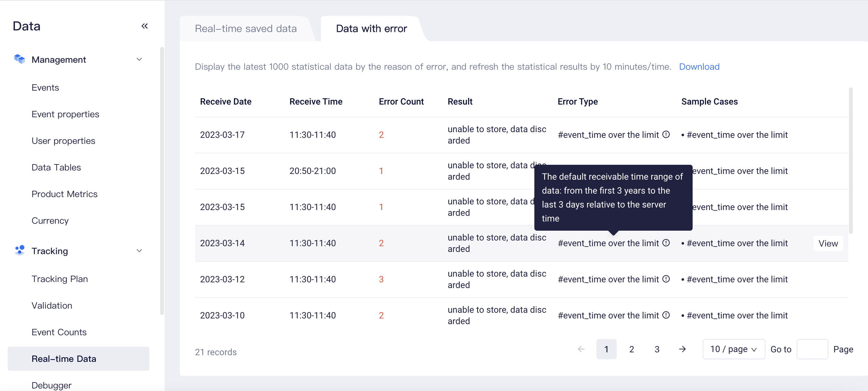Click the Receive Time column header

pyautogui.click(x=316, y=101)
